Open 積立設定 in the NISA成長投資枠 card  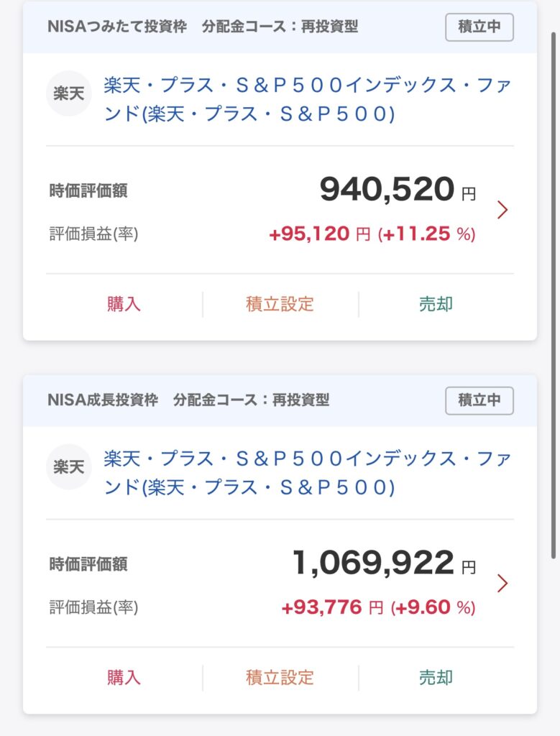pyautogui.click(x=280, y=677)
